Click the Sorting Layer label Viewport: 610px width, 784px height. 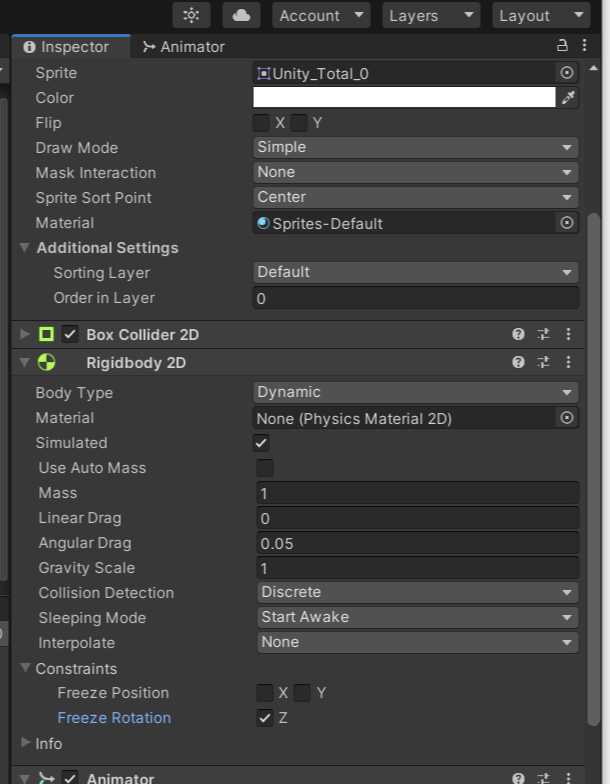[x=102, y=273]
